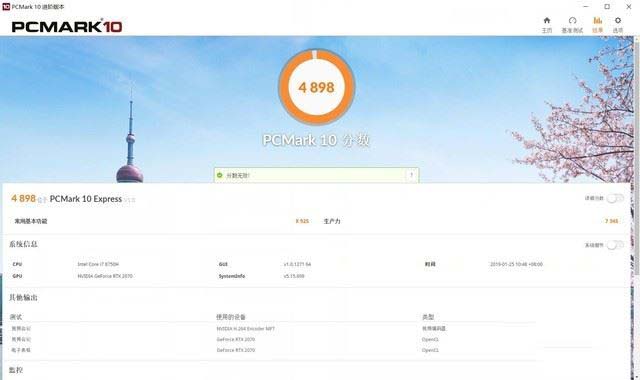The width and height of the screenshot is (640, 380).
Task: Close the PCMark 10 window
Action: tap(629, 7)
